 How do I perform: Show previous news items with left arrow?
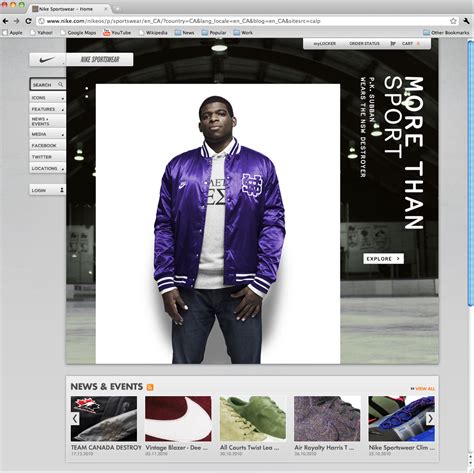75,418
